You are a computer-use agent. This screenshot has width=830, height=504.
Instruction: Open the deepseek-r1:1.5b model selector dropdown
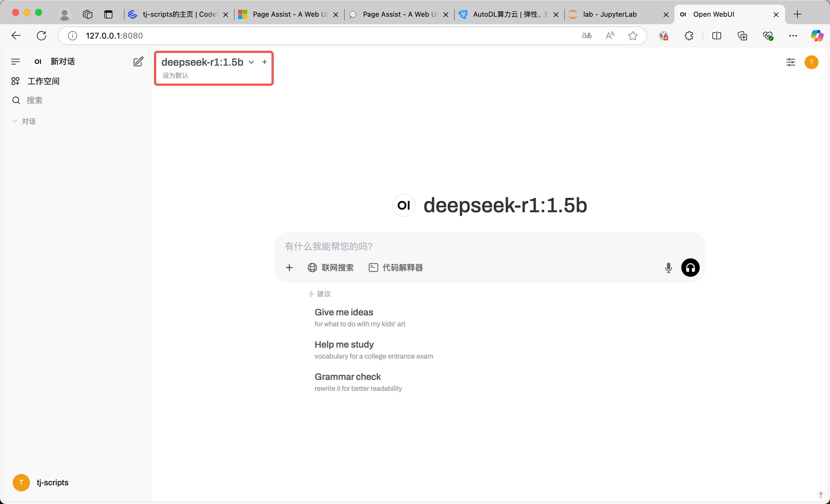coord(207,62)
